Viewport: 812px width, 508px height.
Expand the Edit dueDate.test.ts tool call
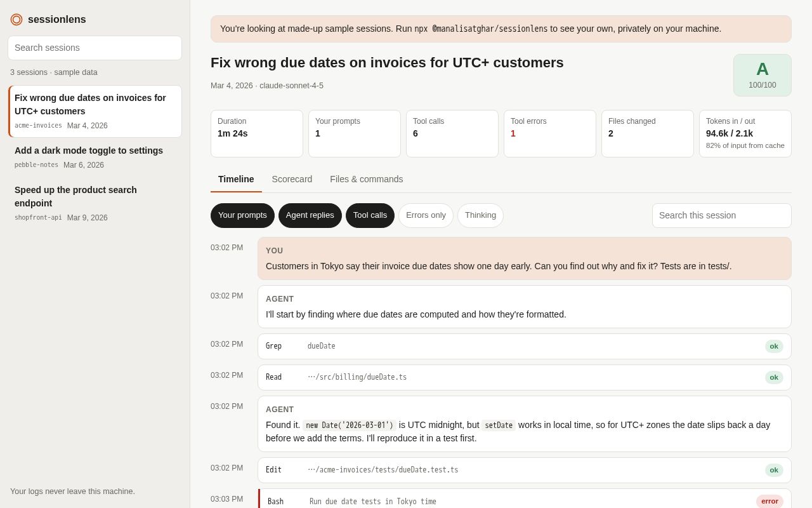click(x=525, y=470)
